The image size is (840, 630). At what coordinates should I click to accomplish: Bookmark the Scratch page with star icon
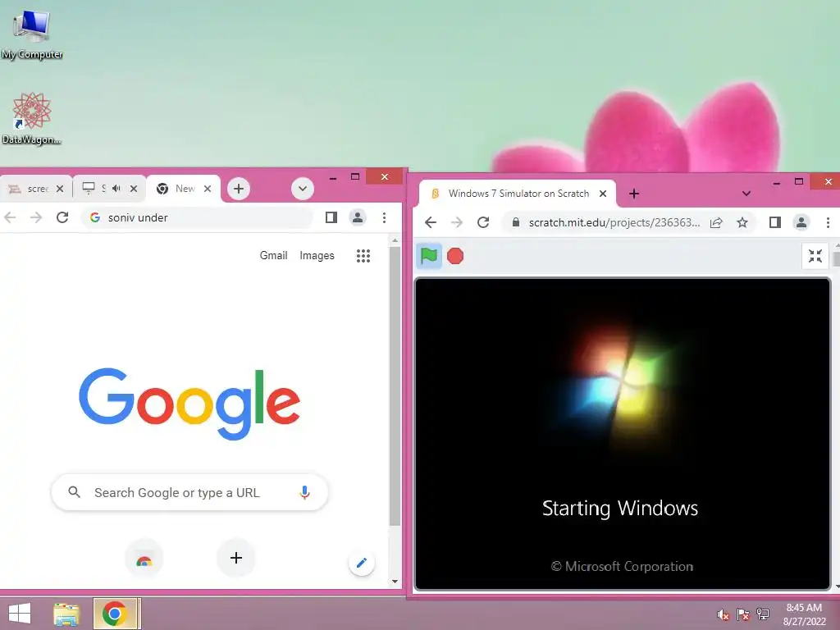click(x=742, y=222)
